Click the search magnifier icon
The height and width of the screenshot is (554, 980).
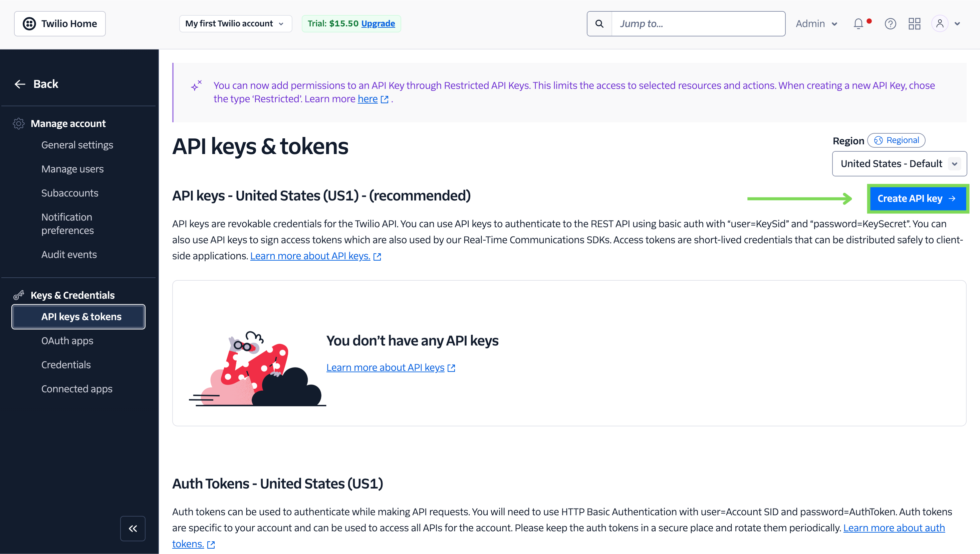[x=599, y=24]
